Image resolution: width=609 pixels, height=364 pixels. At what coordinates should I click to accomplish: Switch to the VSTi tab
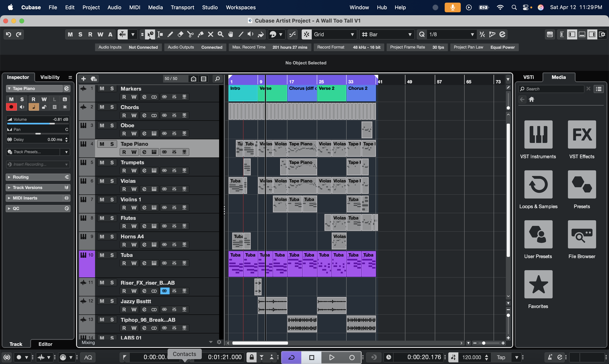(528, 77)
